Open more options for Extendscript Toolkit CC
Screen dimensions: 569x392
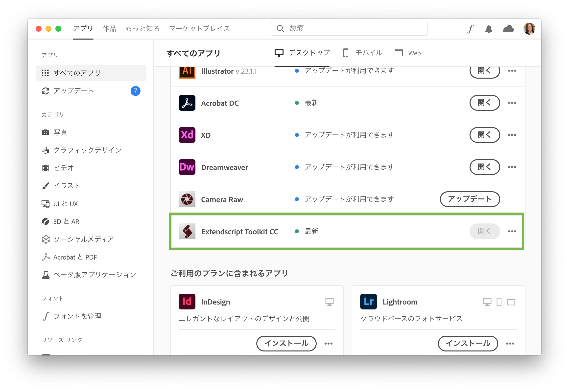[512, 231]
